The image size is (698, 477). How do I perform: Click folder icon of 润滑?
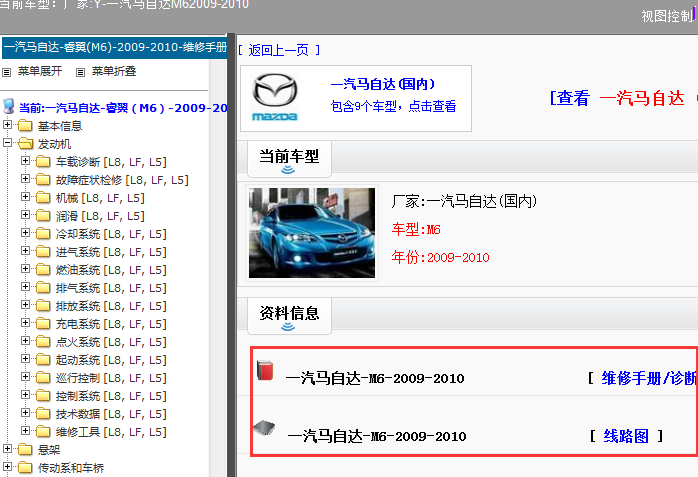click(43, 215)
